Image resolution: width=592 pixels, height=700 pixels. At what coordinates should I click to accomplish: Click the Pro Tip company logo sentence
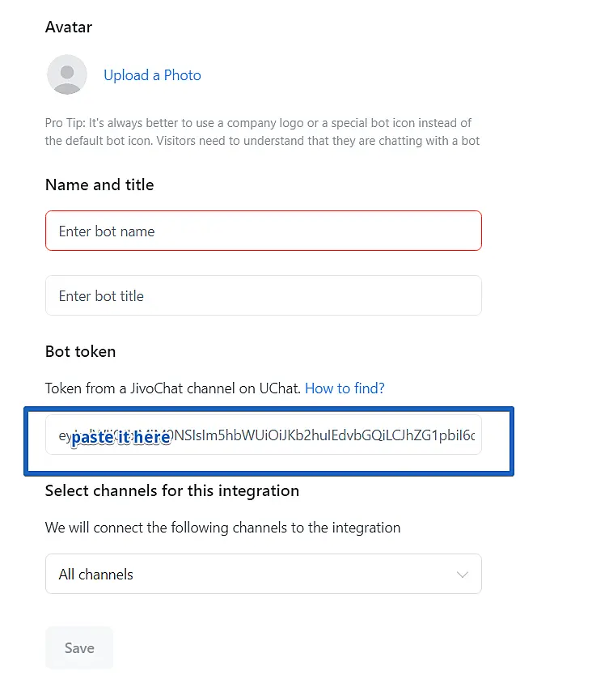pos(258,123)
